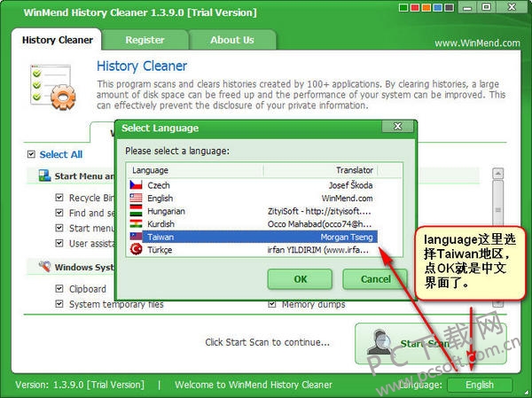The width and height of the screenshot is (532, 398).
Task: Uncheck the Clipboard checkbox
Action: [x=59, y=289]
